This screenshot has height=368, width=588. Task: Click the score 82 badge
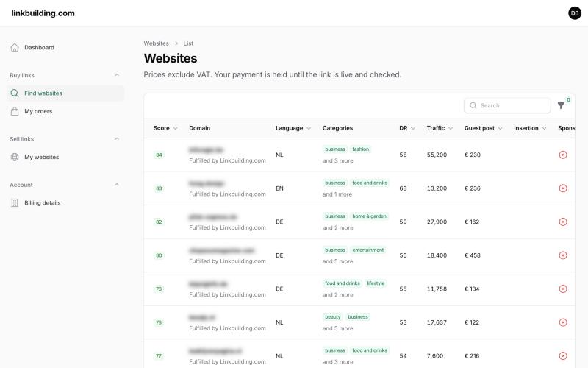pyautogui.click(x=159, y=222)
